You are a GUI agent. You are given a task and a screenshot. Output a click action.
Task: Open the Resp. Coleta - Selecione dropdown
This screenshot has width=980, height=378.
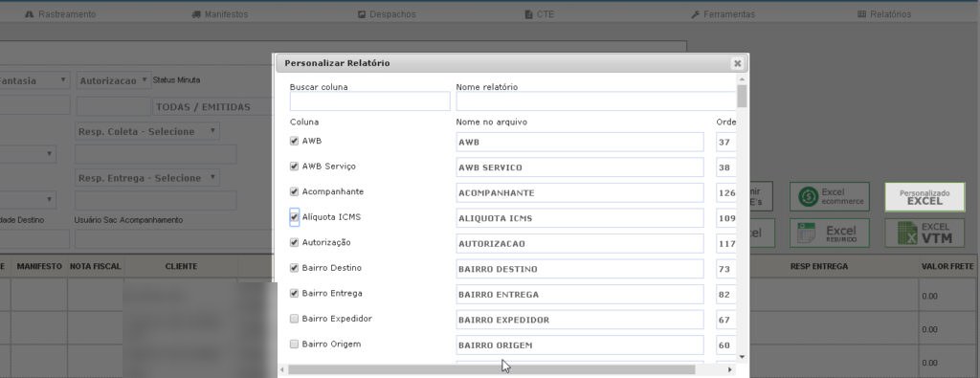pyautogui.click(x=146, y=131)
